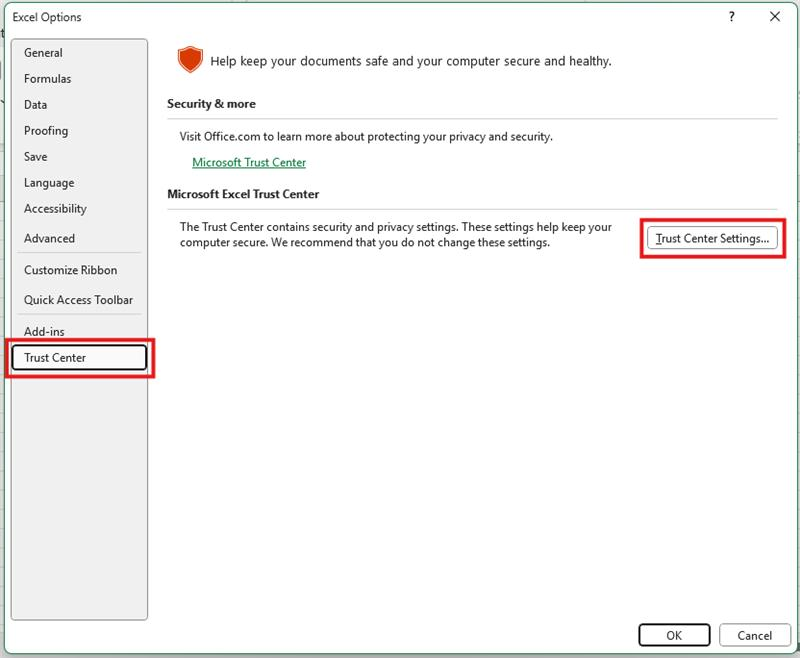Confirm the dialog with OK
The width and height of the screenshot is (800, 658).
click(674, 636)
